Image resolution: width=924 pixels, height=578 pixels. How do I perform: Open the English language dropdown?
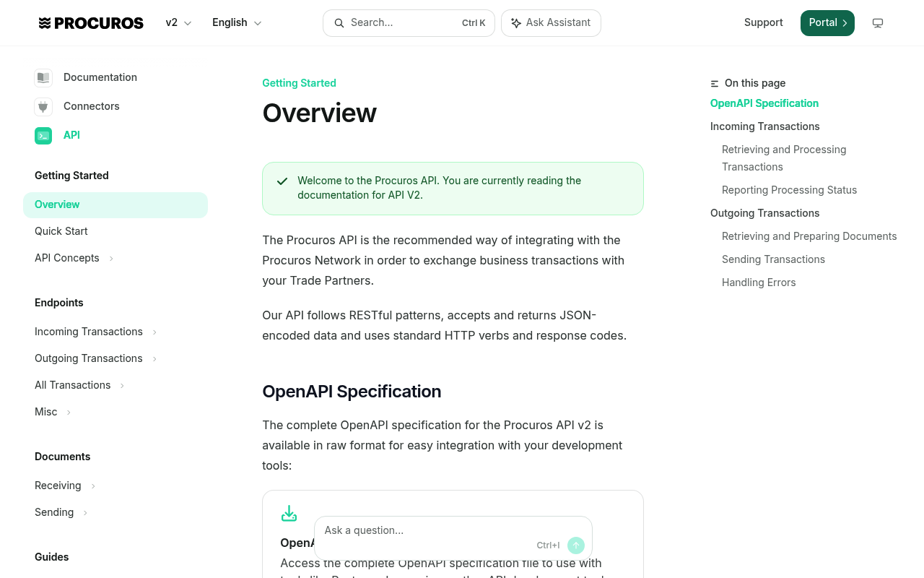tap(237, 23)
